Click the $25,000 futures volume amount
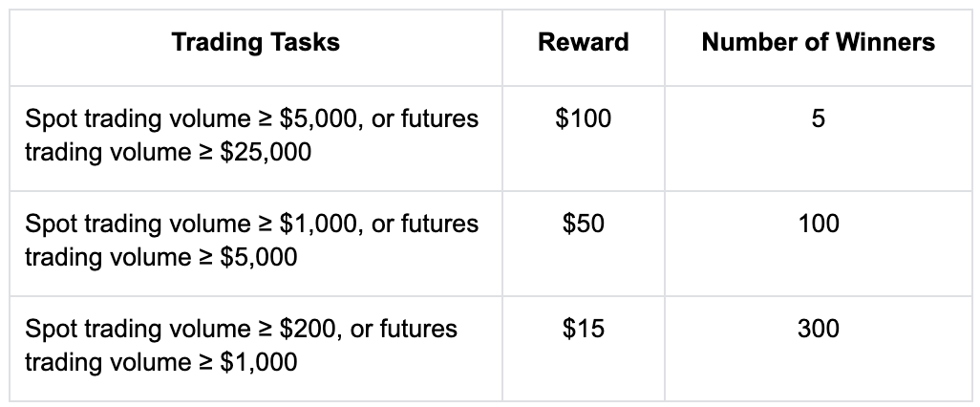The width and height of the screenshot is (980, 407). [265, 152]
